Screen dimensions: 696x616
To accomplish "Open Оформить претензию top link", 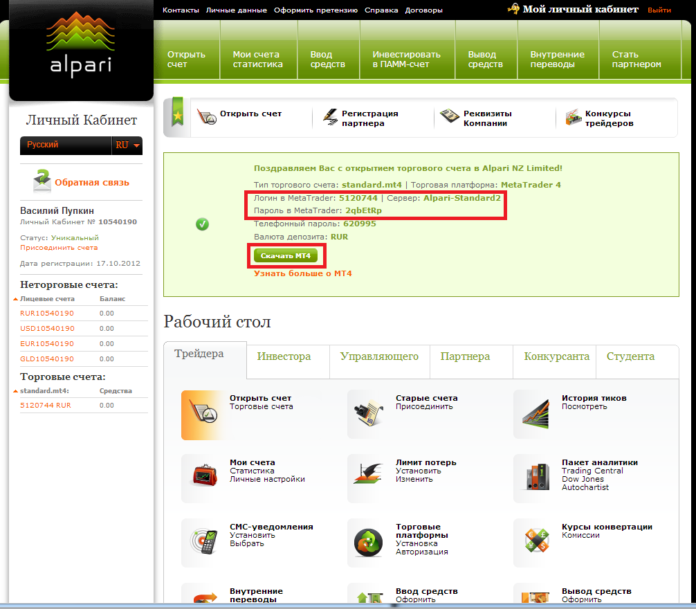I will click(x=315, y=10).
